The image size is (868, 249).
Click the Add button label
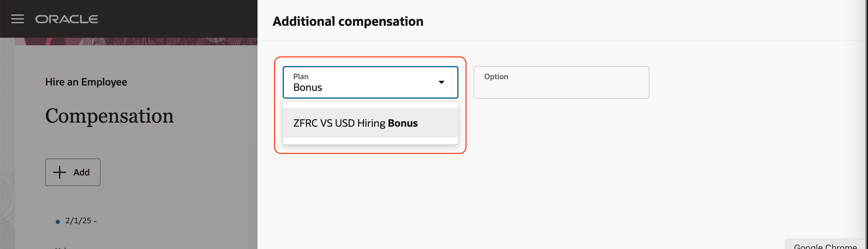pos(82,172)
